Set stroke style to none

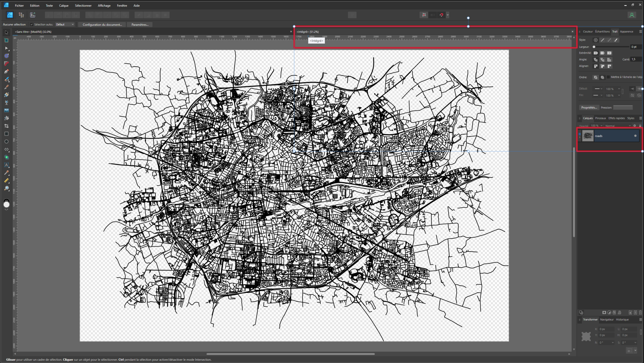point(596,40)
